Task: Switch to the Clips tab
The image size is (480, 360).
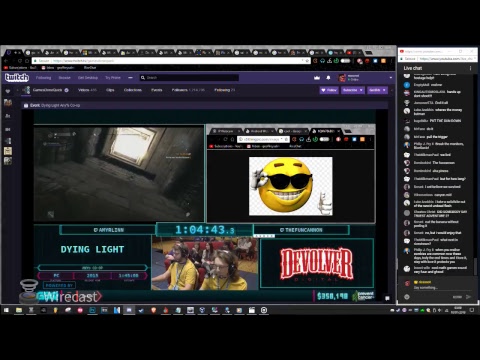Action: click(110, 90)
